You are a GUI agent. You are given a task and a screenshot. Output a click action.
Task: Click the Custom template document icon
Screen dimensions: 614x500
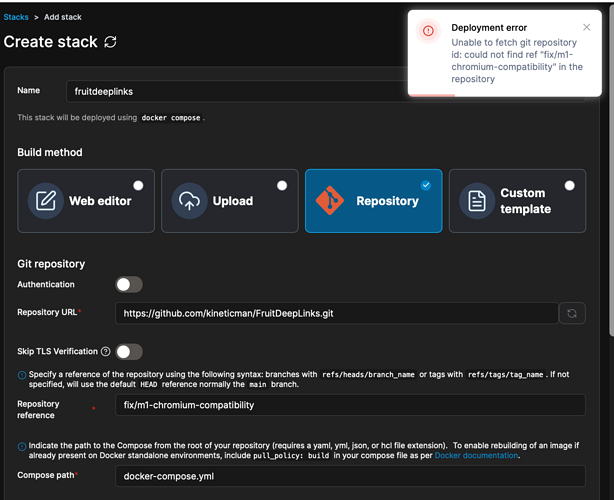(477, 201)
